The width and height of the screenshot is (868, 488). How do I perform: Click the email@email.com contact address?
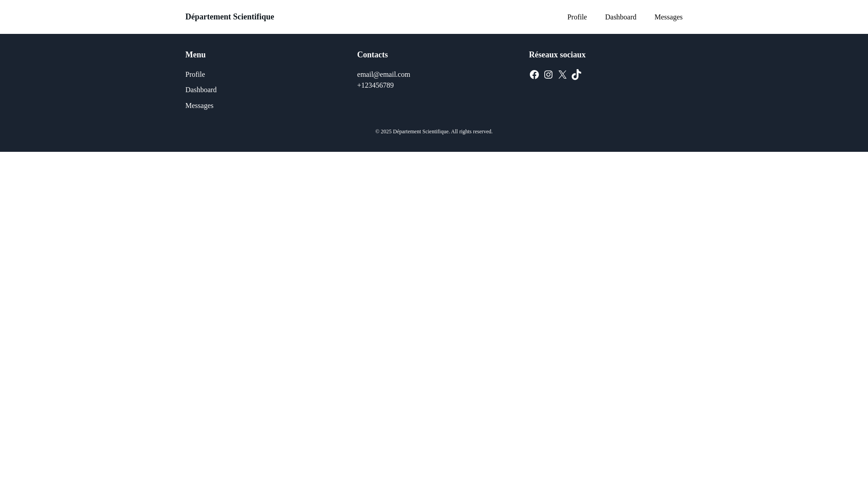(383, 75)
